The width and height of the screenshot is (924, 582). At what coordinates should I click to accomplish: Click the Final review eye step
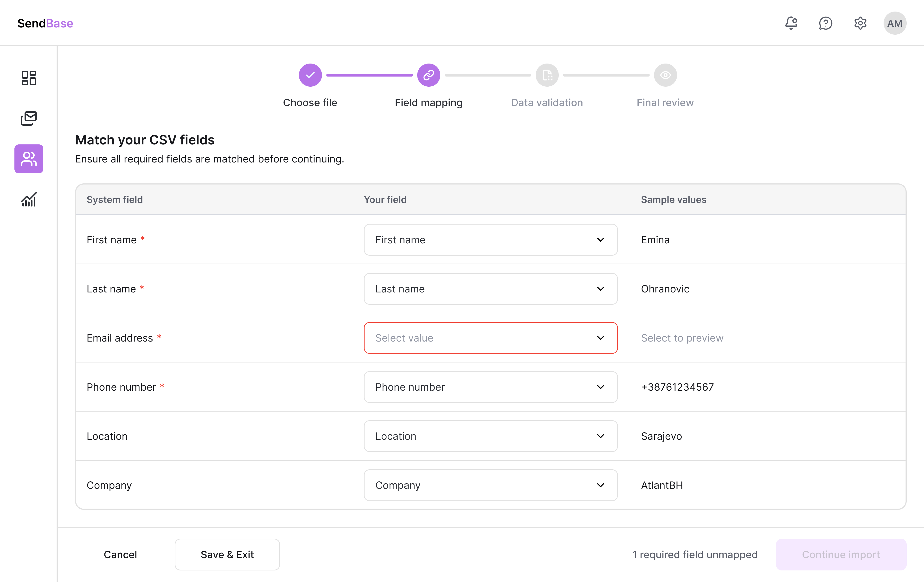[x=665, y=75]
